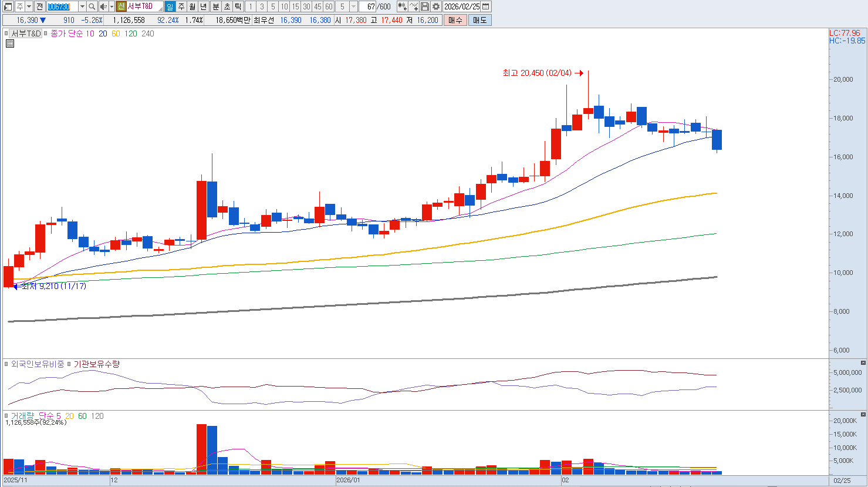Viewport: 868px width, 487px height.
Task: Click the speaker sound icon in toolbar
Action: pos(103,6)
